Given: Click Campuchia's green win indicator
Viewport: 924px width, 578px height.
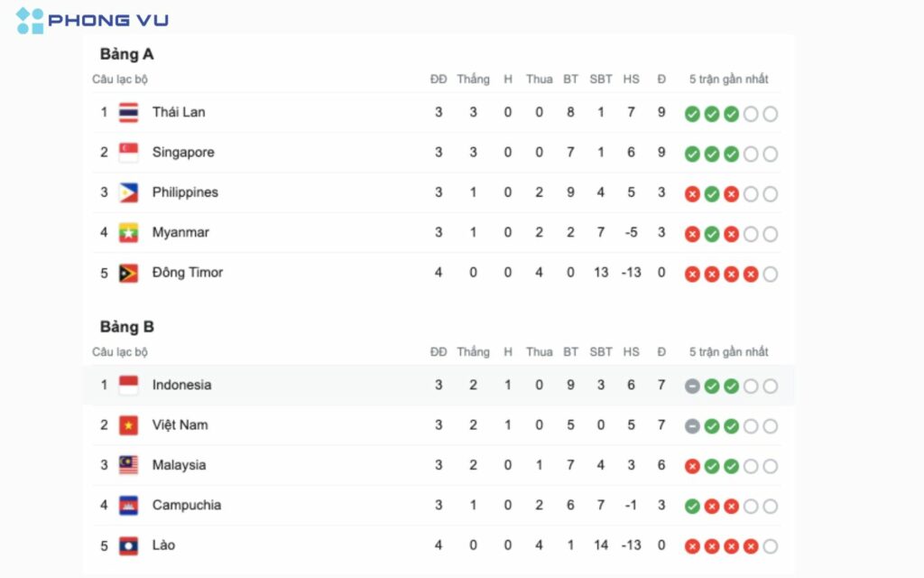Looking at the screenshot, I should pos(692,507).
